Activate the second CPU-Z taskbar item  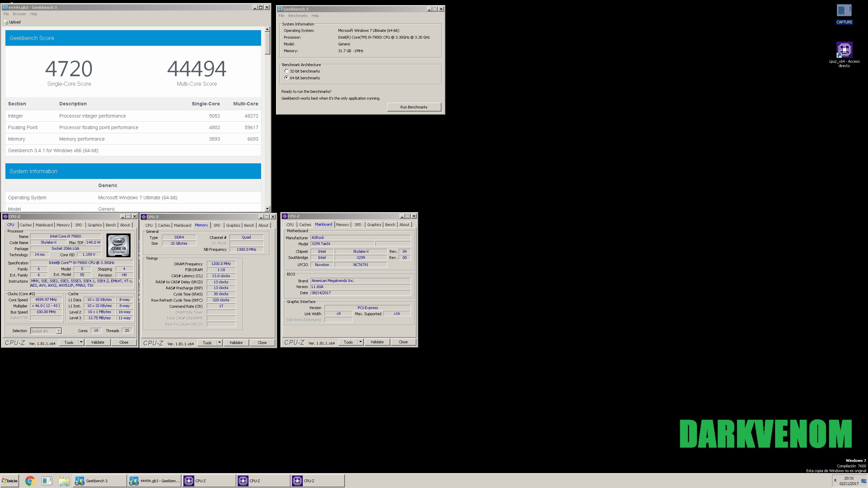coord(263,481)
